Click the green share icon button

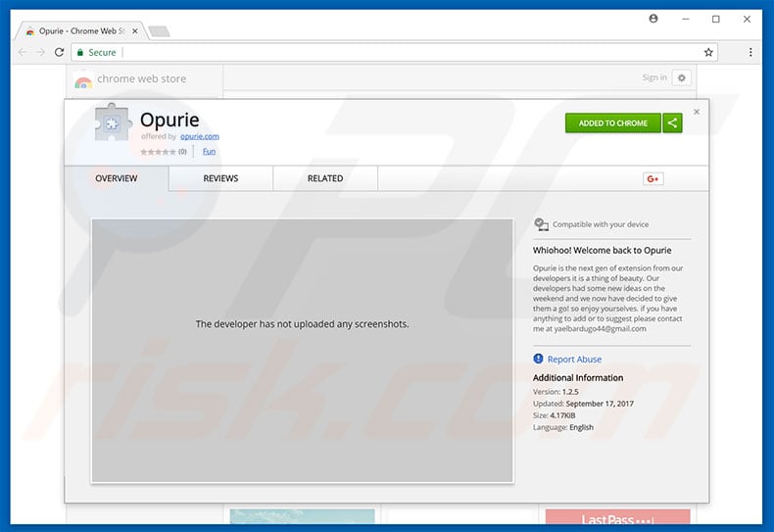click(672, 123)
